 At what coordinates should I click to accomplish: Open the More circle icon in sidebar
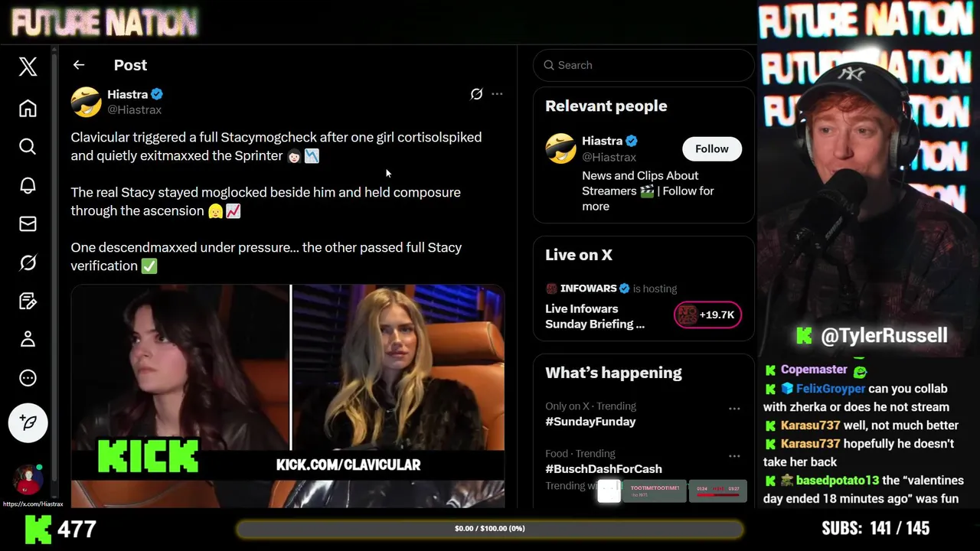(28, 378)
